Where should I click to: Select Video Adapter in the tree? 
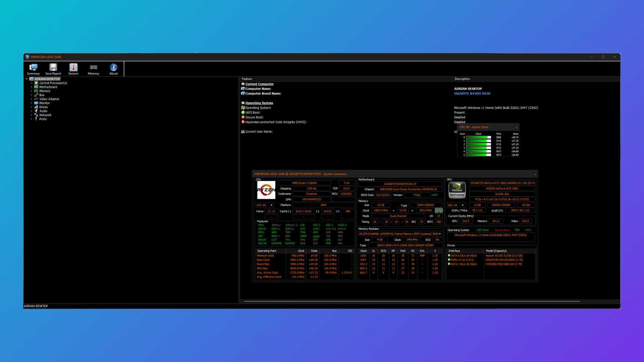[x=49, y=99]
